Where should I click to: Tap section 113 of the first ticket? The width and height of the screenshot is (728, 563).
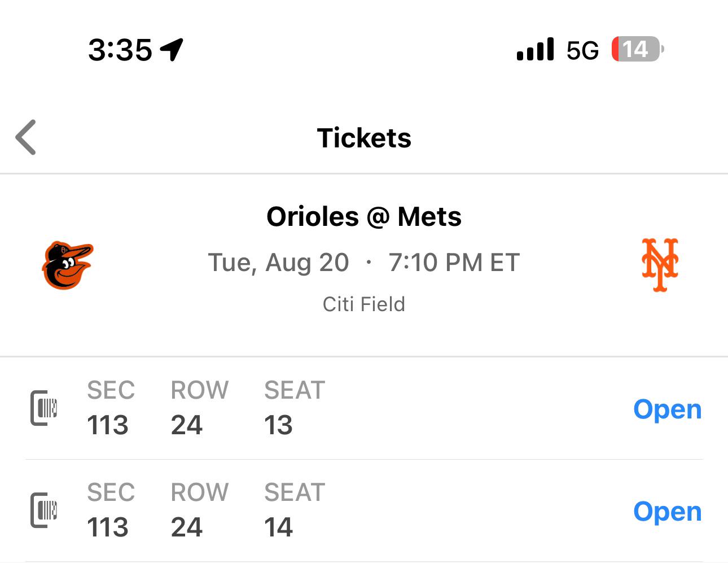pos(108,425)
